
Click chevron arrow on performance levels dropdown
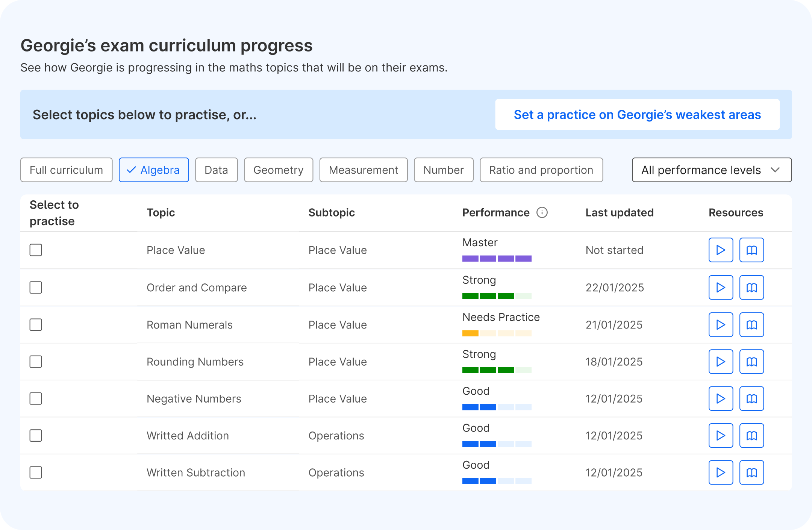(775, 170)
